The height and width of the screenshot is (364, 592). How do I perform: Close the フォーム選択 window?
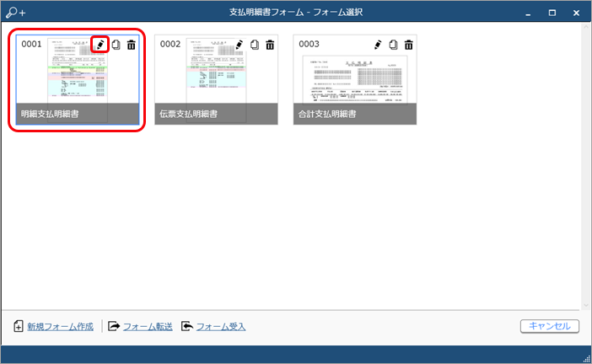576,13
